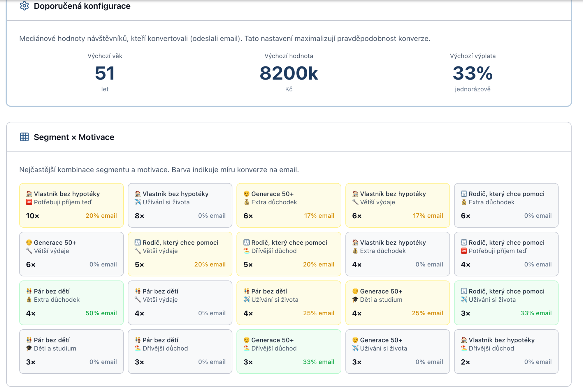The width and height of the screenshot is (583, 392).
Task: Click the graduation cap icon next to Děti a studium
Action: [x=355, y=299]
